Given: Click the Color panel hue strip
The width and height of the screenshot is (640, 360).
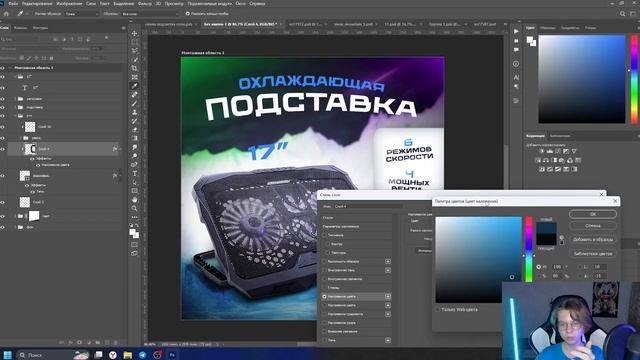Looking at the screenshot, I should 634,79.
